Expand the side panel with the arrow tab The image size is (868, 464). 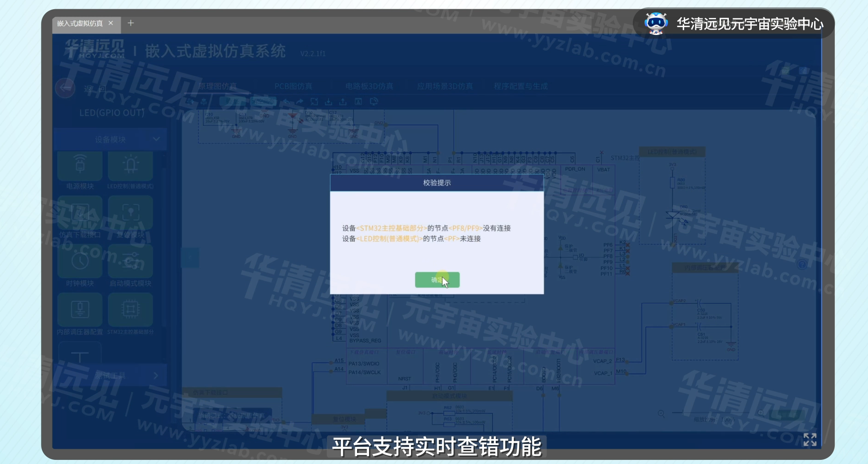tap(190, 258)
